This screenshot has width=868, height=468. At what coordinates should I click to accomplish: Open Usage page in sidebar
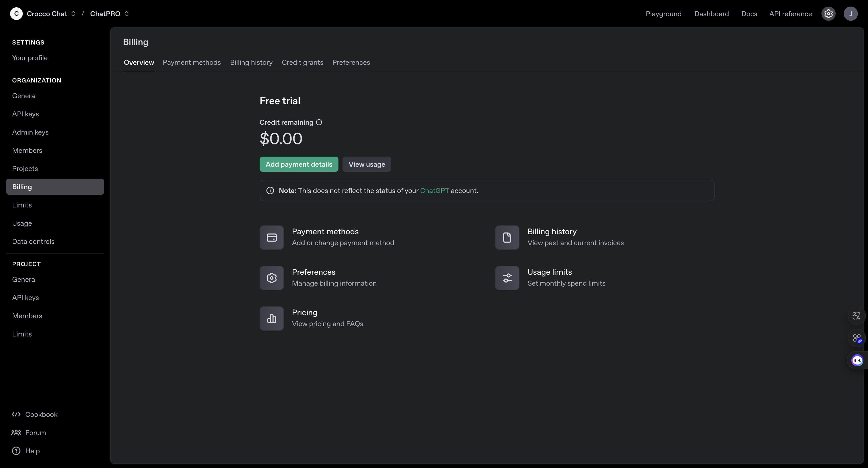(55, 223)
